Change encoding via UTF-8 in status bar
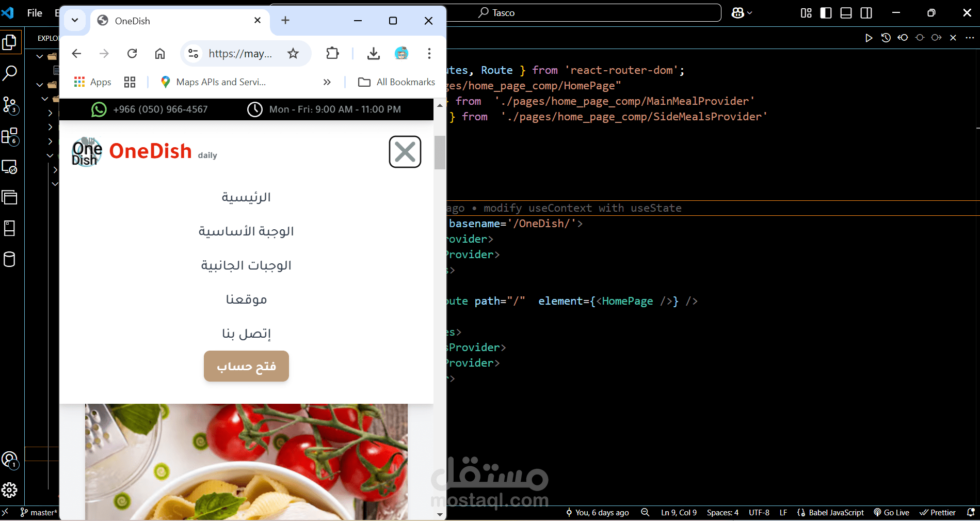Image resolution: width=980 pixels, height=521 pixels. [759, 513]
